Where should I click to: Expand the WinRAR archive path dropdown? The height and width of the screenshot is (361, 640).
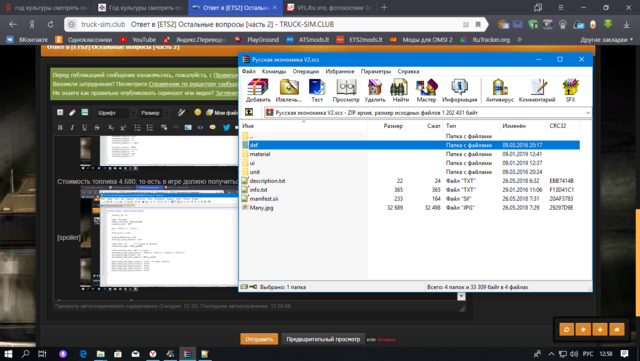tap(588, 112)
